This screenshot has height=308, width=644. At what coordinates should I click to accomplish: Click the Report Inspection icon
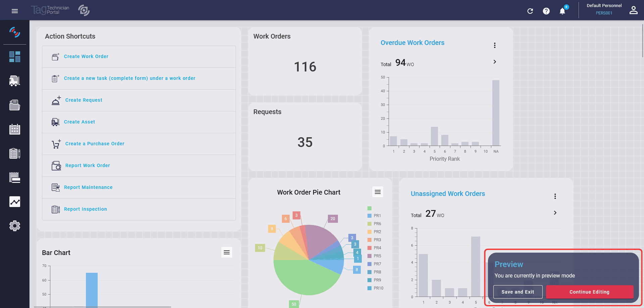[x=56, y=209]
